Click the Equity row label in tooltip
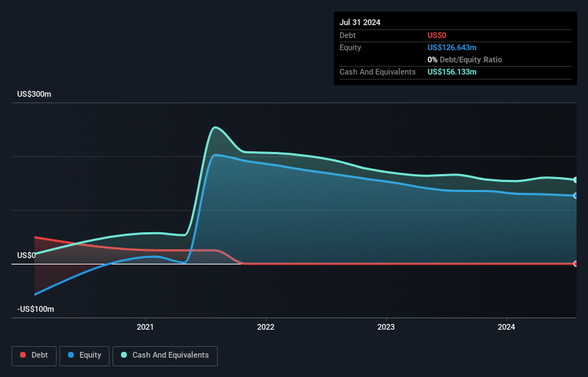 point(350,47)
